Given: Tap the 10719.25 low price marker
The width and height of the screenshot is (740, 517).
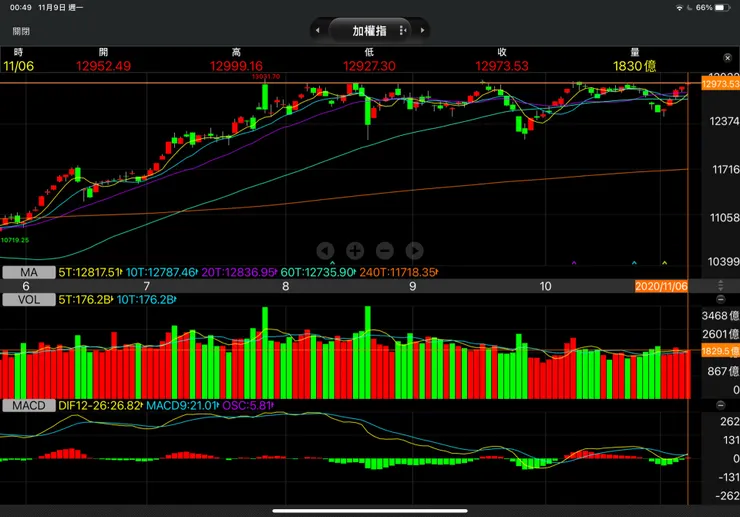Looking at the screenshot, I should coord(15,240).
